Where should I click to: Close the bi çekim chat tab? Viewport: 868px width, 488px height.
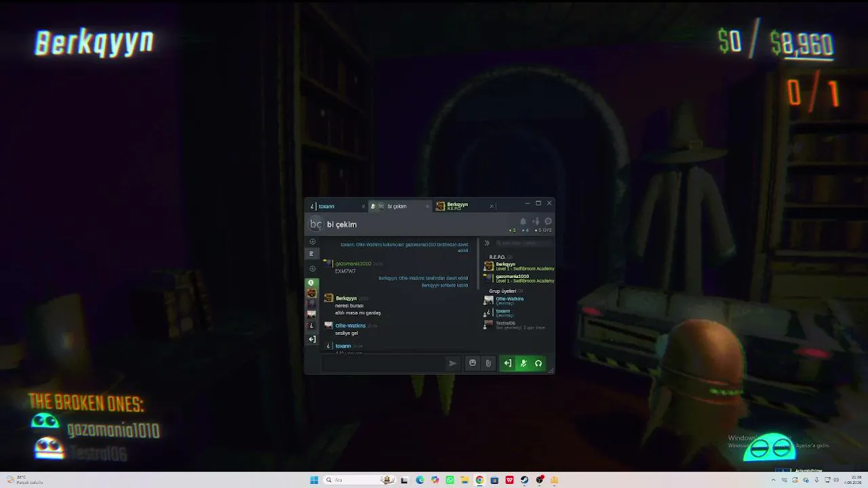pyautogui.click(x=427, y=207)
